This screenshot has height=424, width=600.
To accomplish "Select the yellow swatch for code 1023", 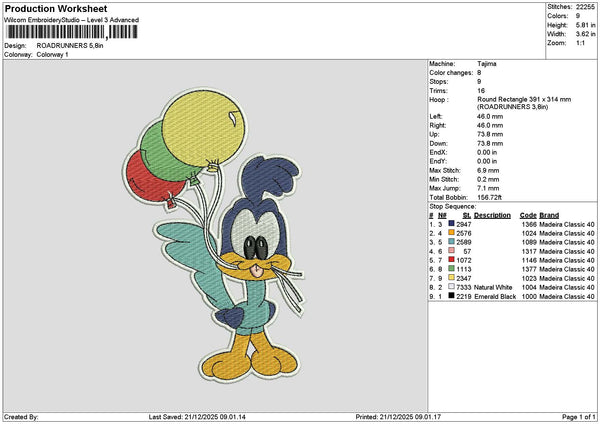I will pos(451,278).
